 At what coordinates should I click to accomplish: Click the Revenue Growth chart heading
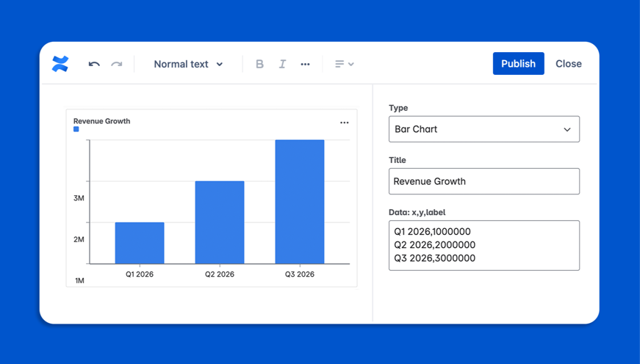101,121
